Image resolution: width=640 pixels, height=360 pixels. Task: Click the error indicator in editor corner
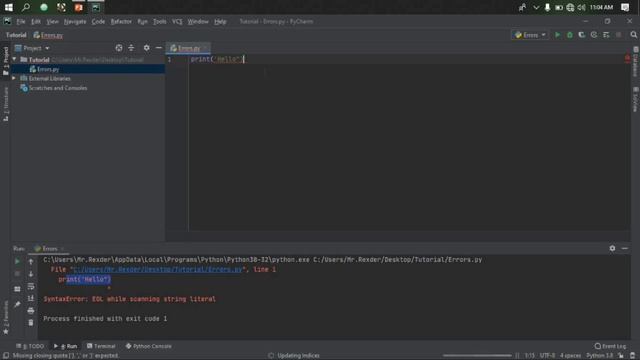coord(627,59)
